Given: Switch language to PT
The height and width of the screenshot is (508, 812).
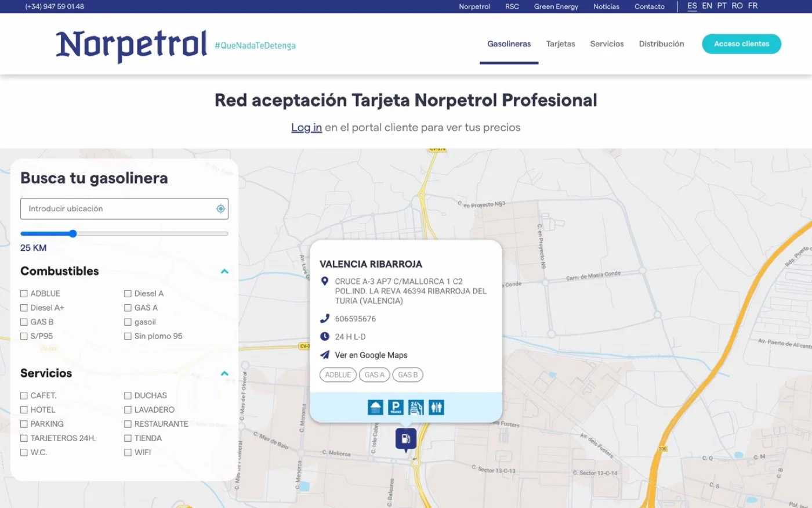Looking at the screenshot, I should [x=722, y=6].
